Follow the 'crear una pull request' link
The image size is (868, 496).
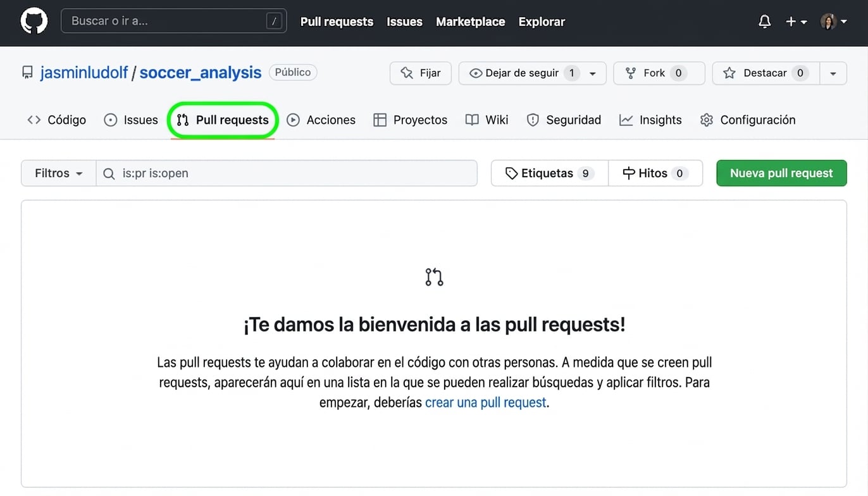485,402
